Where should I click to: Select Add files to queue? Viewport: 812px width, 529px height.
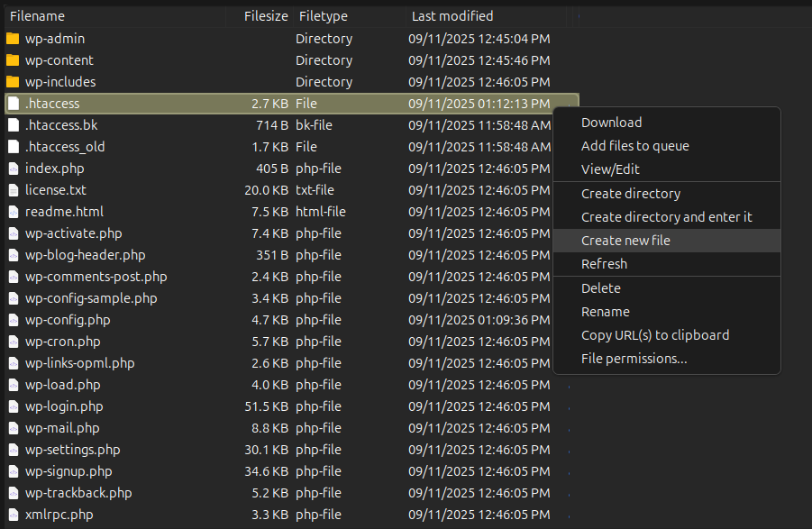(667, 146)
